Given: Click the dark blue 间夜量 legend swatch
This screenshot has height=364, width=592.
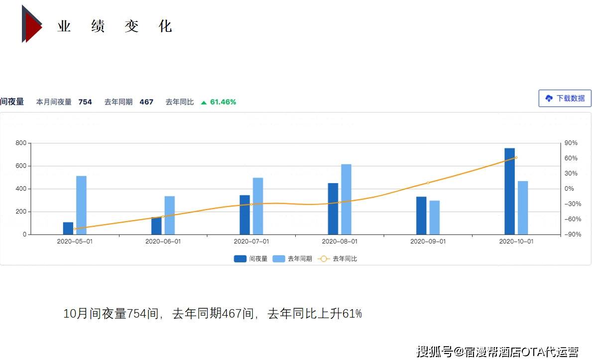Looking at the screenshot, I should pyautogui.click(x=240, y=259).
